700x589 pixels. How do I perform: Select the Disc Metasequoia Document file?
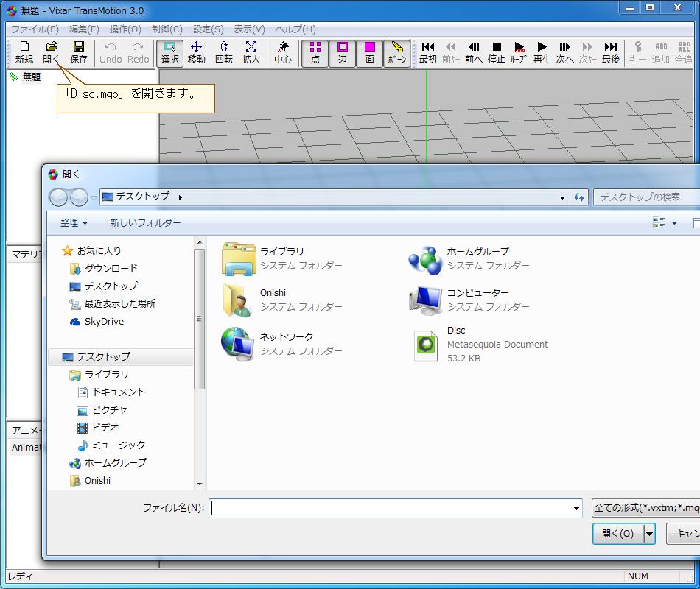click(x=457, y=345)
